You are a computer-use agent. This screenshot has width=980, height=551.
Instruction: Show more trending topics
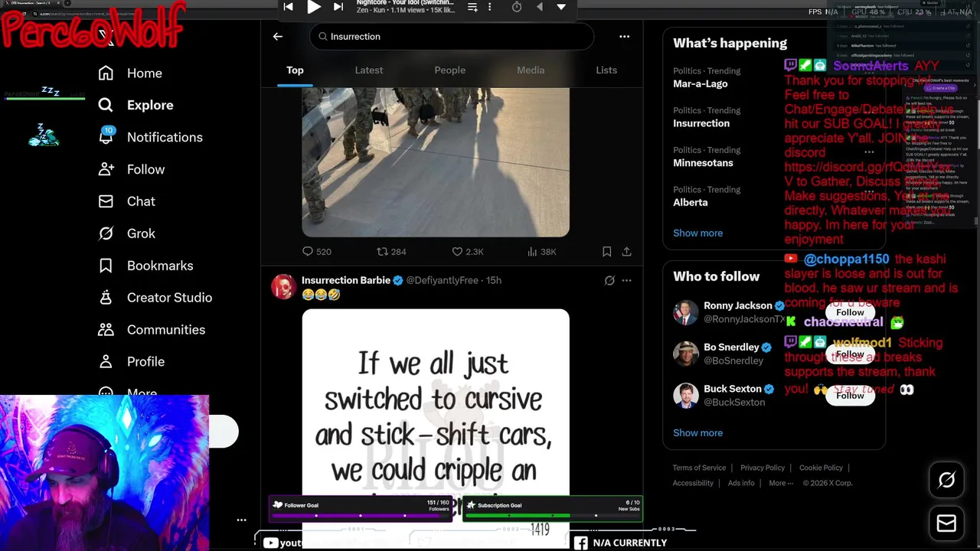point(697,233)
